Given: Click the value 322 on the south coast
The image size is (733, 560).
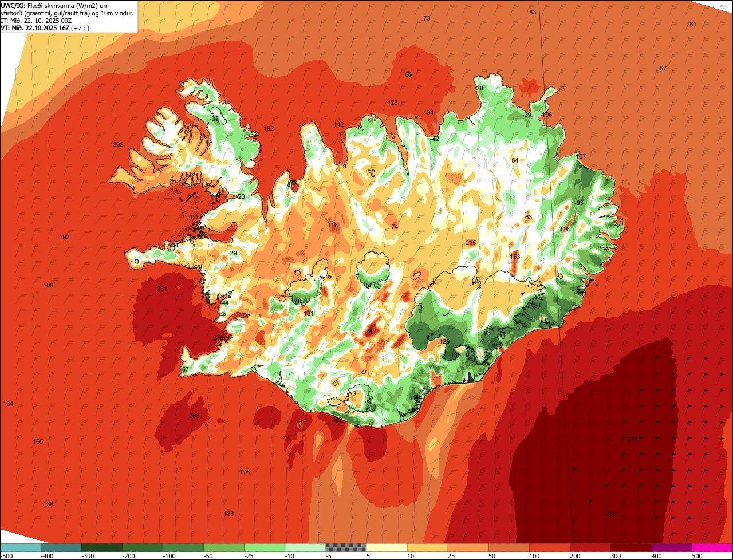Looking at the screenshot, I should 337,420.
